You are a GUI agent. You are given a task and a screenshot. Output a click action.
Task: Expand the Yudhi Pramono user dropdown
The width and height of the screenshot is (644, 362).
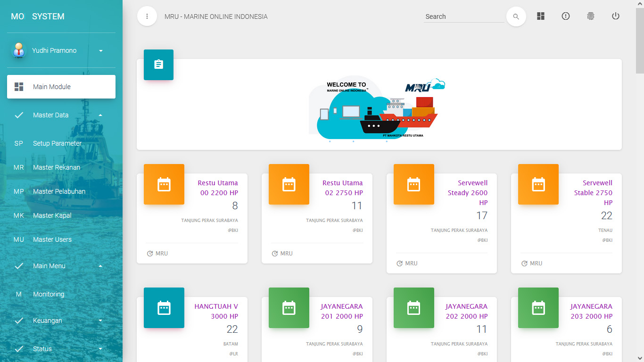100,50
